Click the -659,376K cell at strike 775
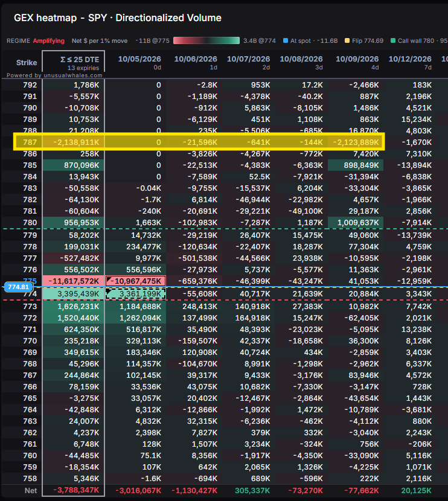The image size is (448, 501). [194, 281]
